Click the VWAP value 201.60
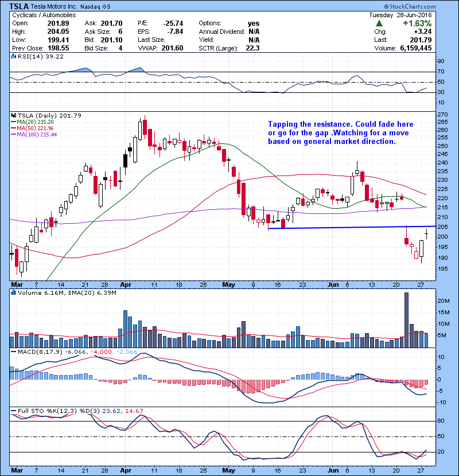The image size is (459, 476). tap(172, 48)
